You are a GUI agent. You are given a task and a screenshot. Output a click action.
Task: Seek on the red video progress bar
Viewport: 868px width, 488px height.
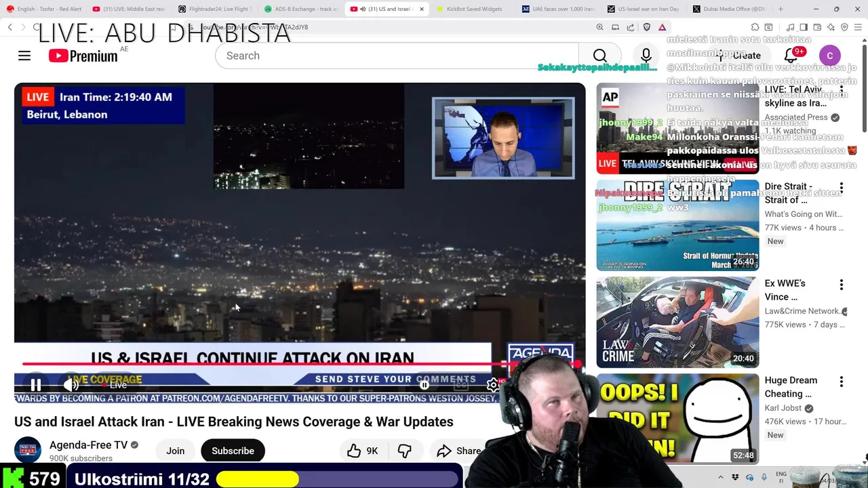click(299, 364)
